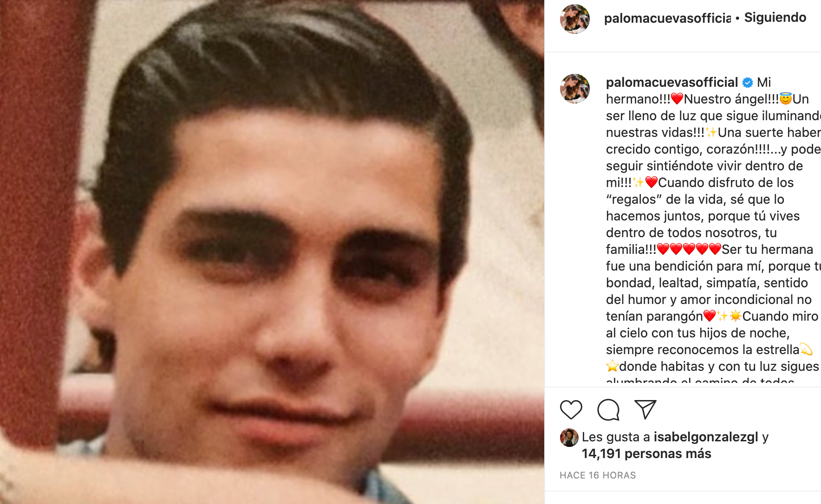Open header profile avatar of palomacuevasofficial
This screenshot has height=504, width=821.
point(575,19)
